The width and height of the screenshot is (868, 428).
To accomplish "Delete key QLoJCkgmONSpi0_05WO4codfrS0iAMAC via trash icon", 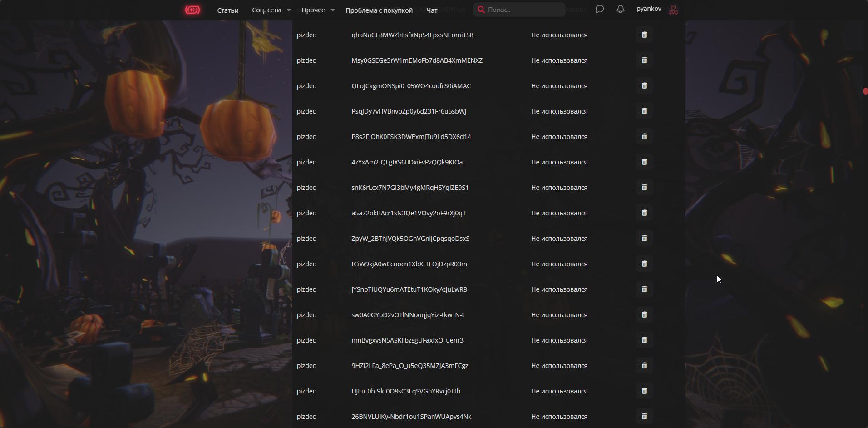I will coord(644,86).
